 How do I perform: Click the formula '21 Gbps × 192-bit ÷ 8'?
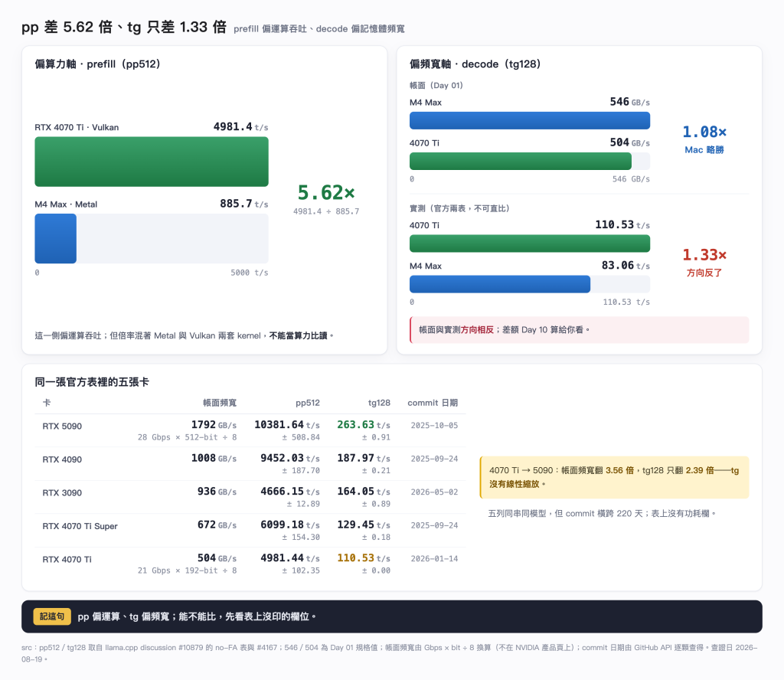(187, 570)
